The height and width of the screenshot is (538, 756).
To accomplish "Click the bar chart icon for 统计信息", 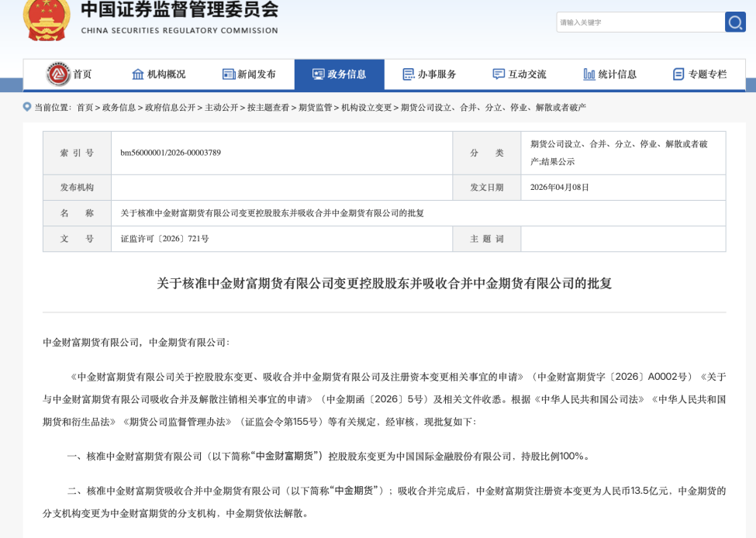I will [x=589, y=74].
